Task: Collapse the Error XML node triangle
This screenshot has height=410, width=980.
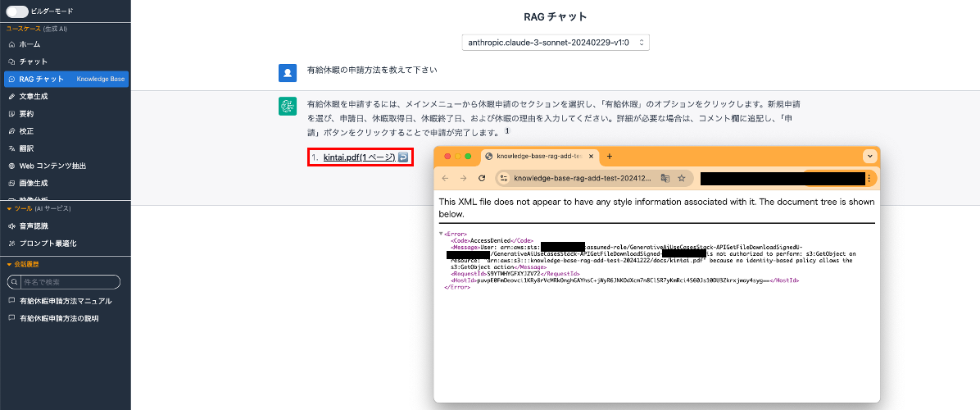Action: (x=441, y=234)
